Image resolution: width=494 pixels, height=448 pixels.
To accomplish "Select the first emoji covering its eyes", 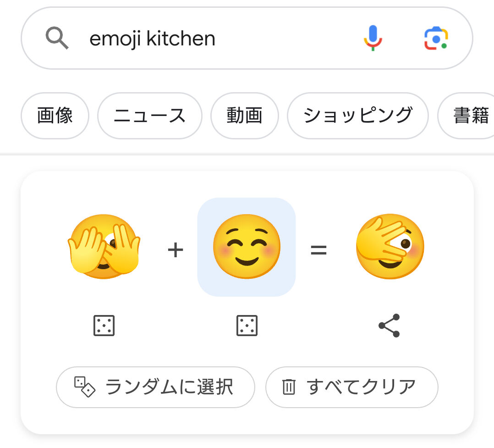I will [x=104, y=247].
